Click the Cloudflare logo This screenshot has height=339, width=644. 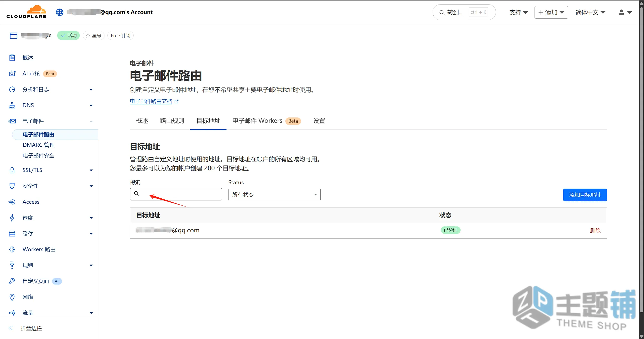pos(26,12)
